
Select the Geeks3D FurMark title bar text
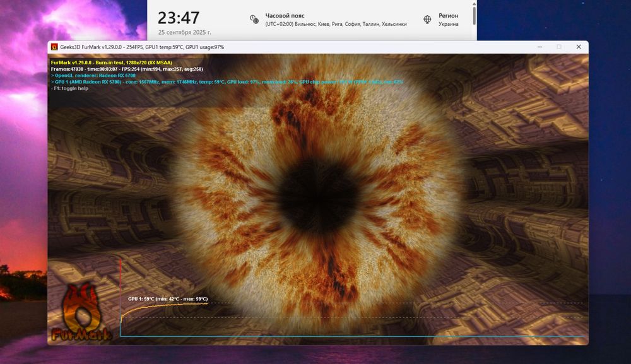(x=142, y=47)
